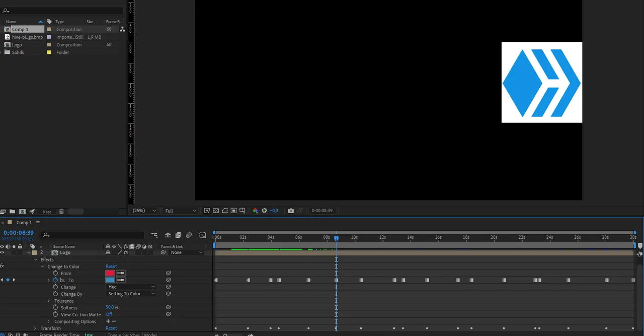This screenshot has height=336, width=644.
Task: Open project settings via the rocket icon
Action: [x=32, y=212]
